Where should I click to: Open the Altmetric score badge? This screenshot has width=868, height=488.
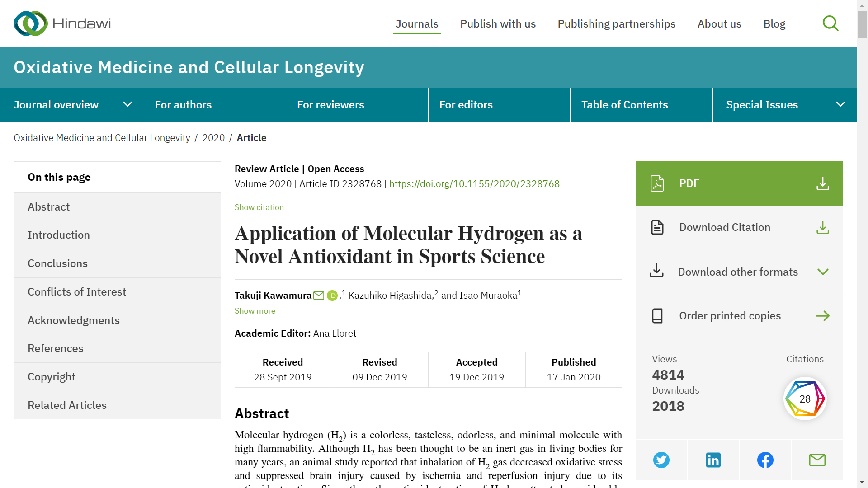coord(805,399)
